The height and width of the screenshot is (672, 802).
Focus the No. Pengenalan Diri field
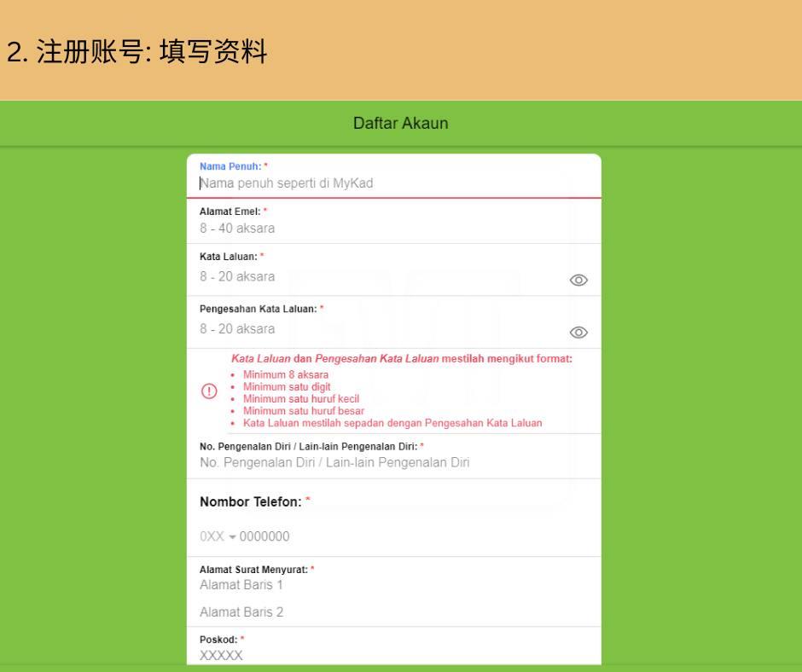tap(384, 463)
